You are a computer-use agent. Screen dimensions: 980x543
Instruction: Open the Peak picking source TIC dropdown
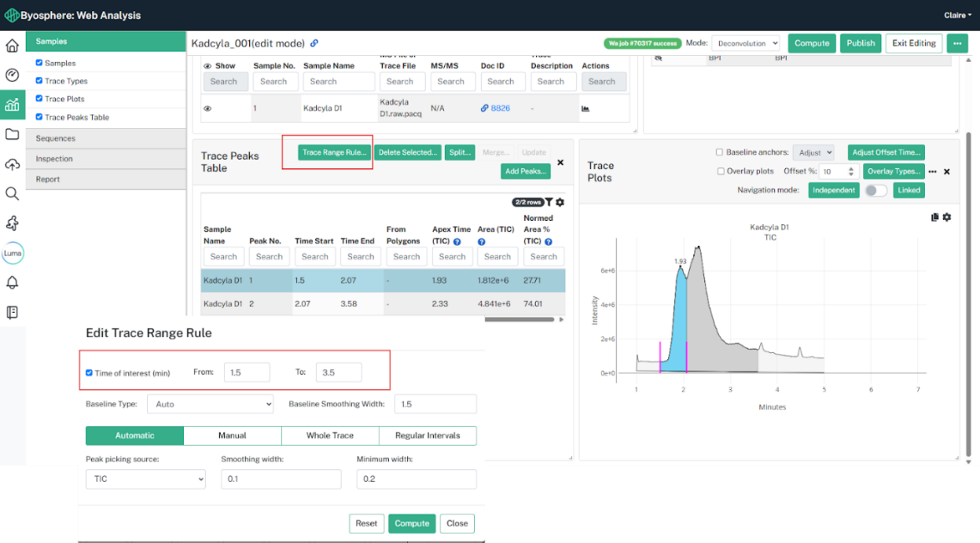tap(146, 479)
